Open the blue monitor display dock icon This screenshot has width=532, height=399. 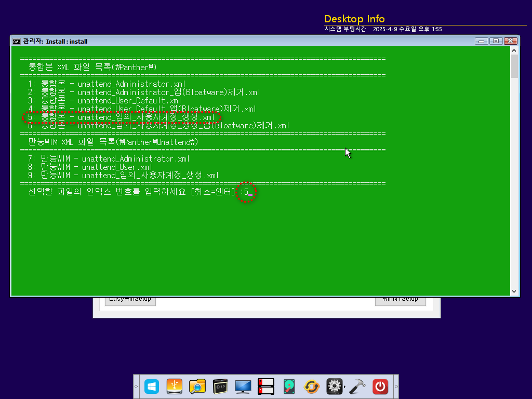(243, 387)
